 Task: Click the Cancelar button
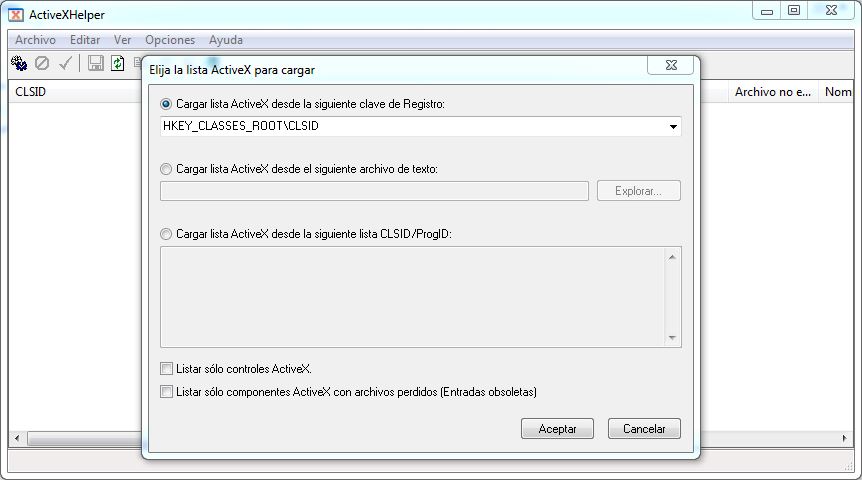pyautogui.click(x=644, y=429)
